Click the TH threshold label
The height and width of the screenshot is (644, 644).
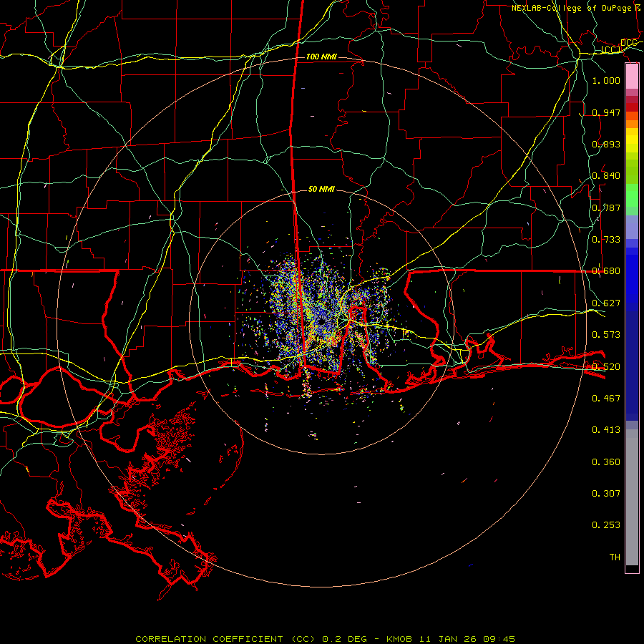pyautogui.click(x=615, y=557)
